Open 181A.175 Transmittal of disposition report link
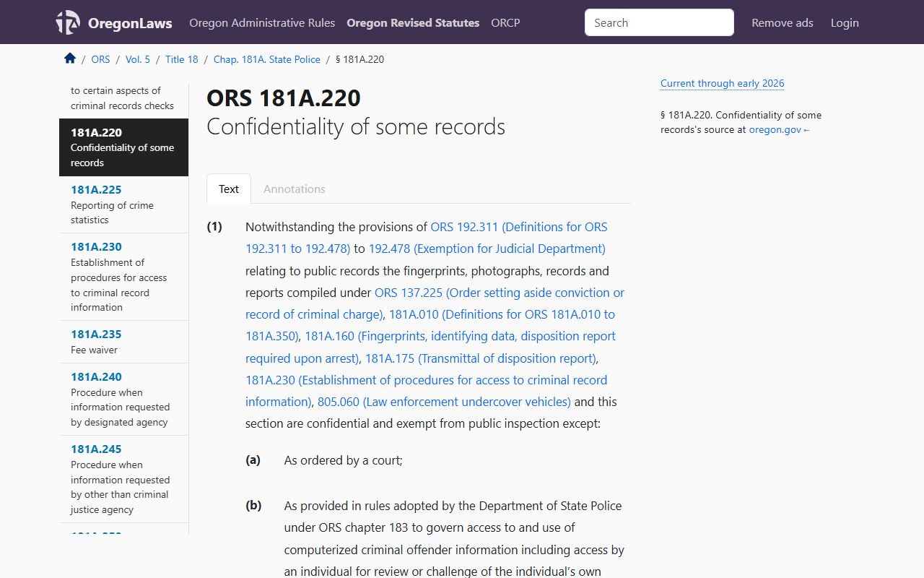Screen dimensions: 924x578 tap(481, 358)
